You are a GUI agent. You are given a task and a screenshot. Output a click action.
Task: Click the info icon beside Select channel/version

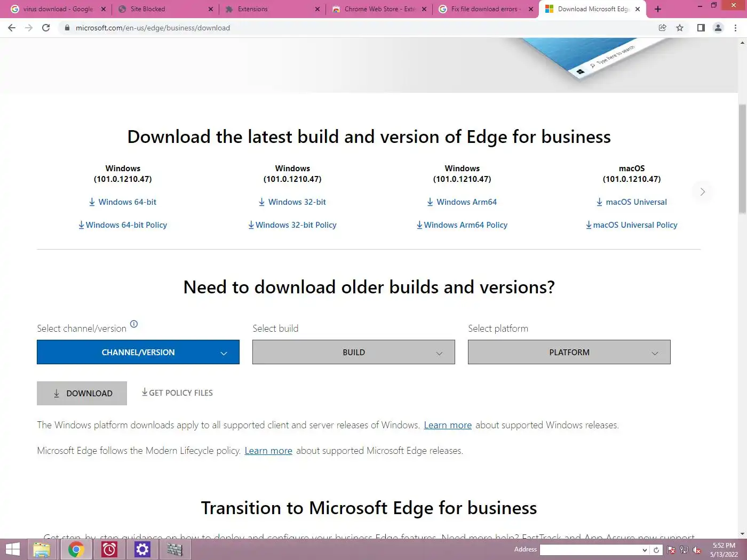(x=134, y=324)
